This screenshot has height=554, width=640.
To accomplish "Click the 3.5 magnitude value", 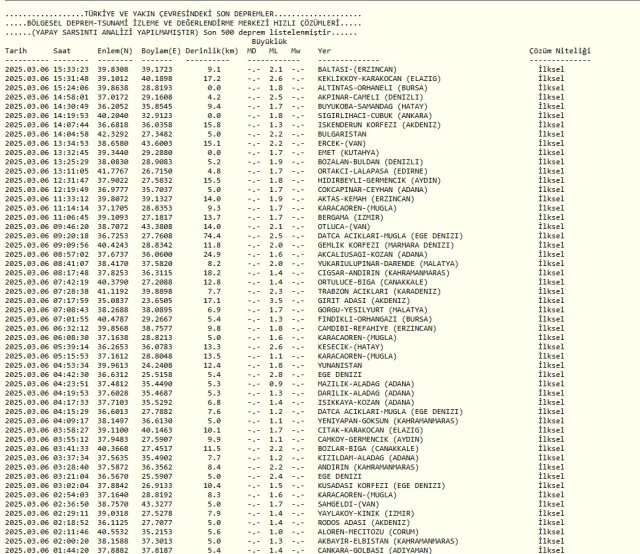I will (x=276, y=301).
